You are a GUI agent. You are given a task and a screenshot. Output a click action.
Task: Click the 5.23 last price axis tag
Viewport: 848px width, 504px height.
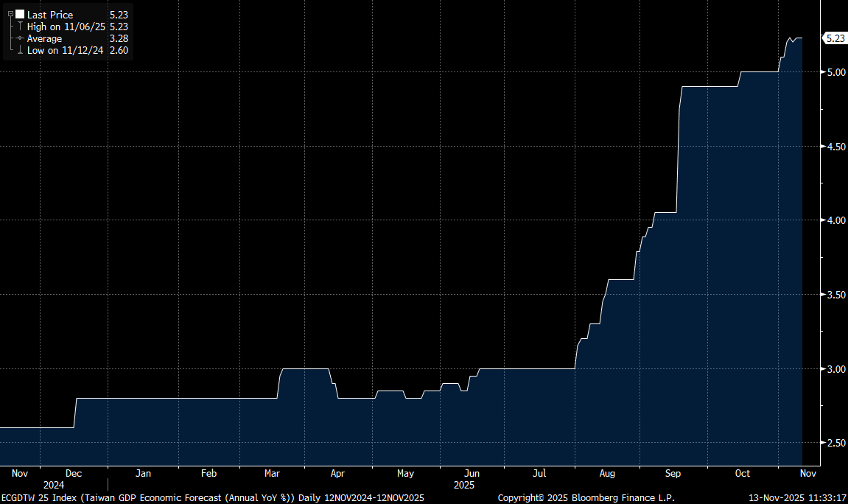(x=835, y=38)
